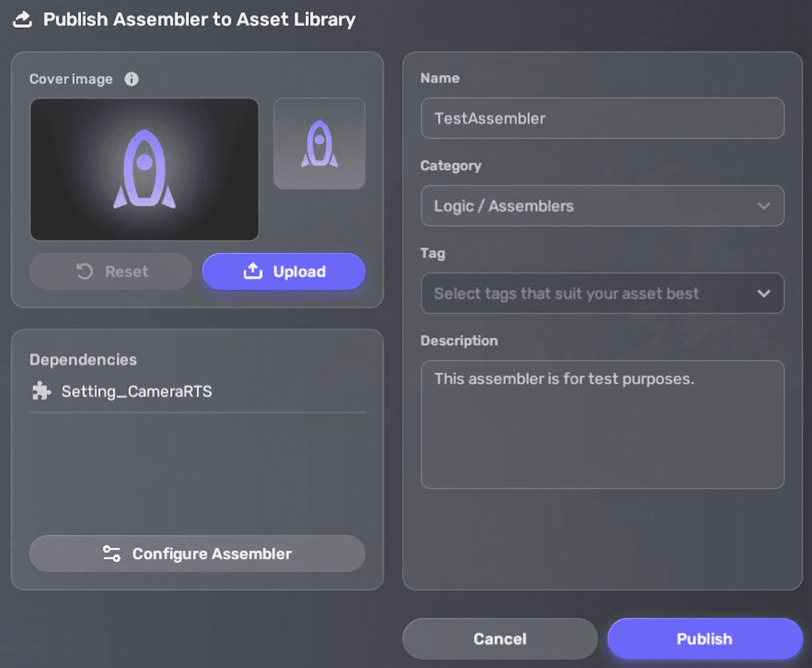Click the Publish button

704,638
